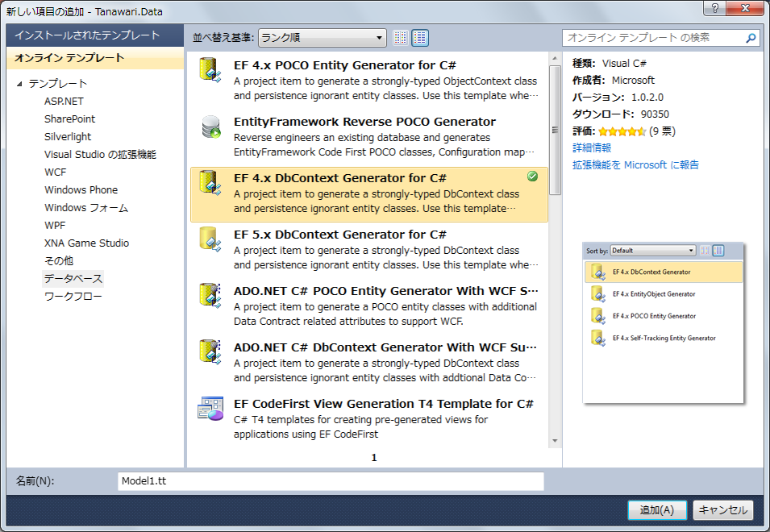Click 拡張機能を Microsoft に報告 link

point(635,165)
